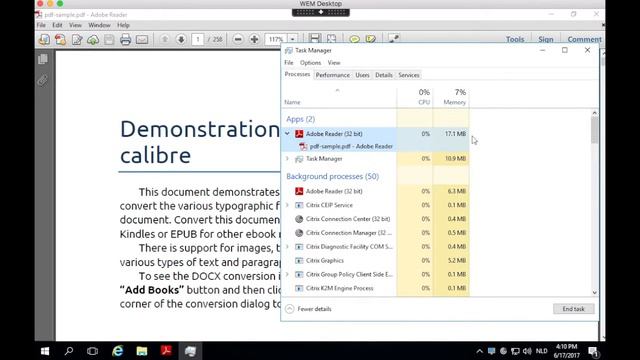Screen dimensions: 640x360
Task: Open taskbar search magnifier
Action: coord(69,351)
